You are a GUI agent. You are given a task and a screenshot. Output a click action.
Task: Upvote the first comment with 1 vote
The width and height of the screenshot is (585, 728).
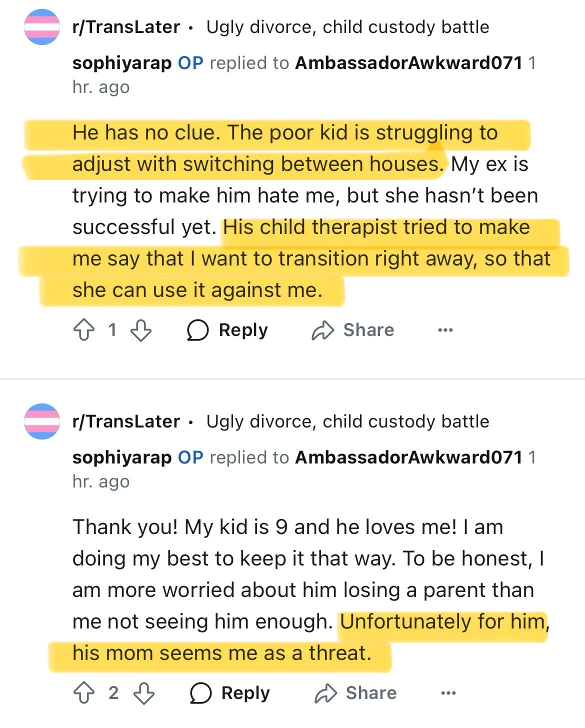(83, 330)
